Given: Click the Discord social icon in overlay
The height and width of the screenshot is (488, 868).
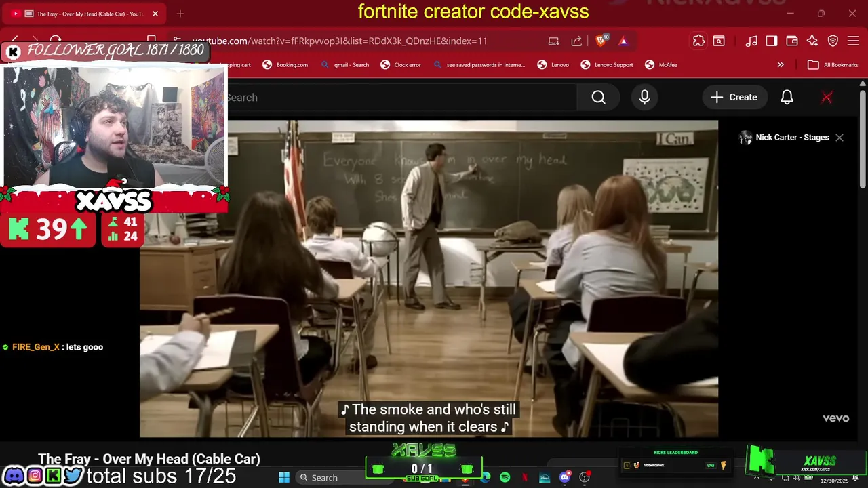Looking at the screenshot, I should [13, 476].
